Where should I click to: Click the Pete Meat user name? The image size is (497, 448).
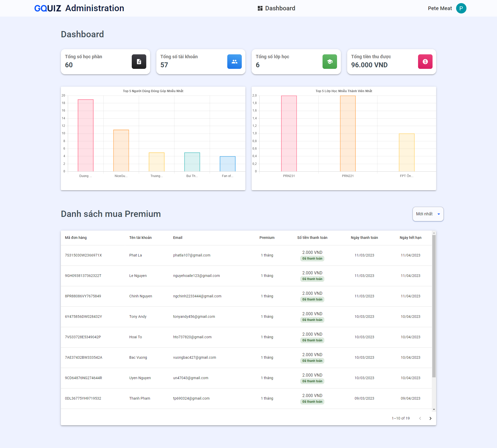pyautogui.click(x=440, y=8)
